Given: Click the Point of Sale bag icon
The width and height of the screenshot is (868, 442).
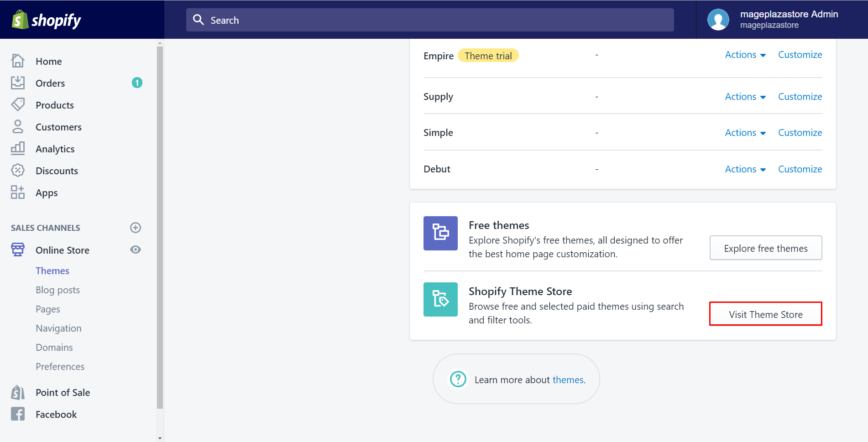Looking at the screenshot, I should pos(18,392).
